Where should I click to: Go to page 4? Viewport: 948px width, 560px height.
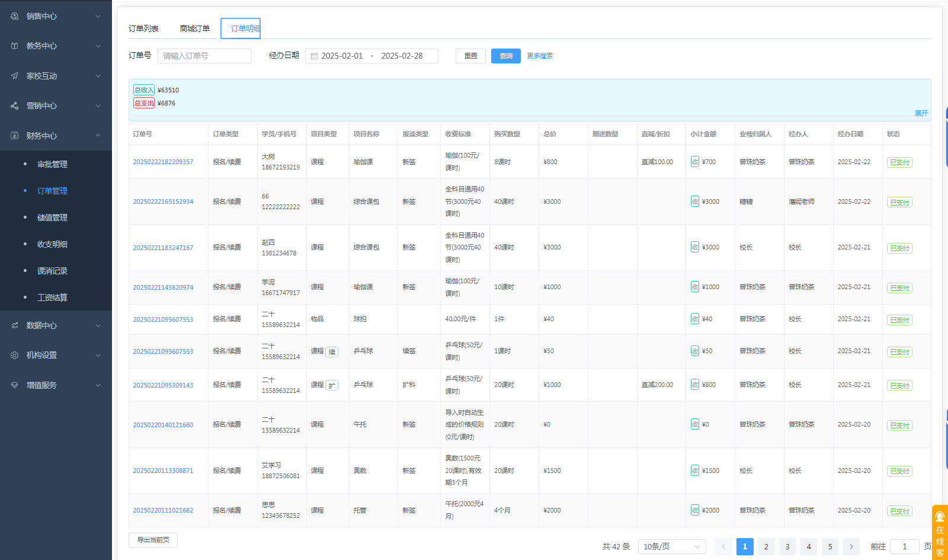[809, 546]
